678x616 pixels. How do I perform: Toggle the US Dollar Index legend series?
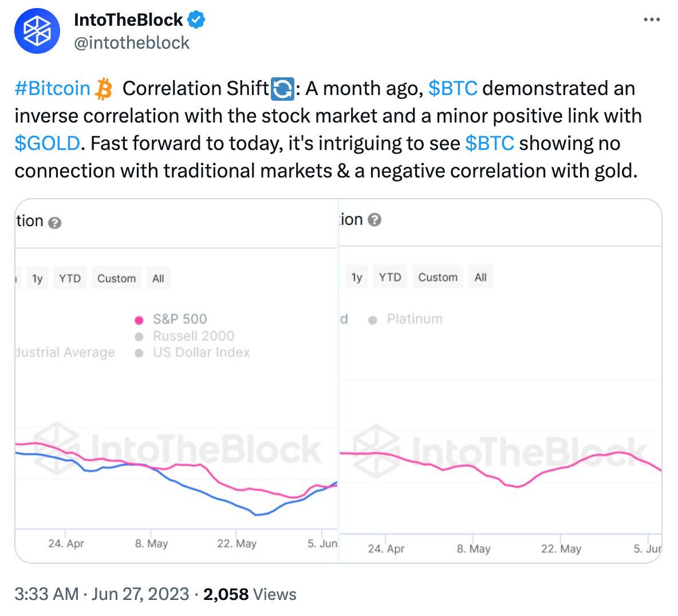201,352
